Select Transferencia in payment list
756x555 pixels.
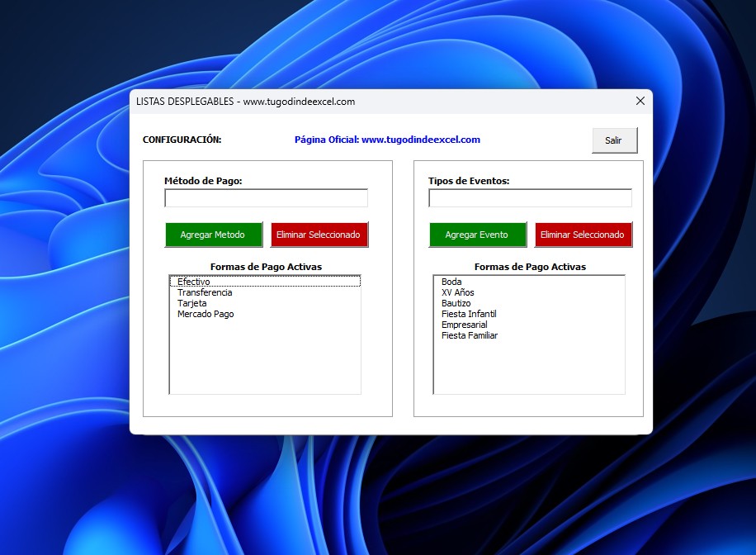(x=205, y=292)
